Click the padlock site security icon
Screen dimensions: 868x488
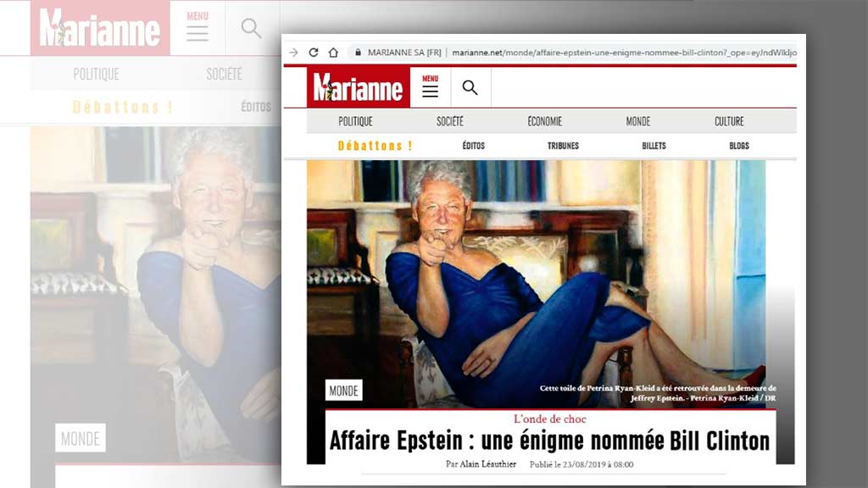359,53
